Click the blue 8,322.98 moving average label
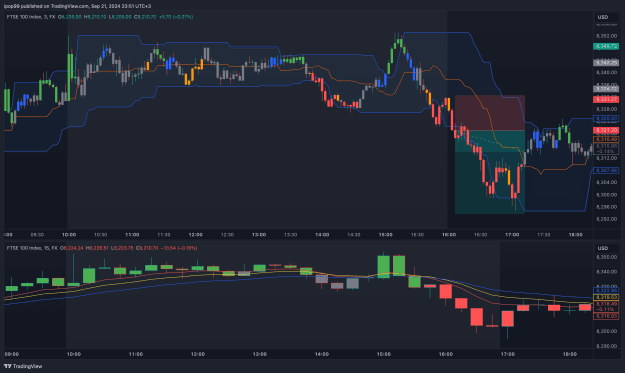The height and width of the screenshot is (373, 625). point(606,291)
